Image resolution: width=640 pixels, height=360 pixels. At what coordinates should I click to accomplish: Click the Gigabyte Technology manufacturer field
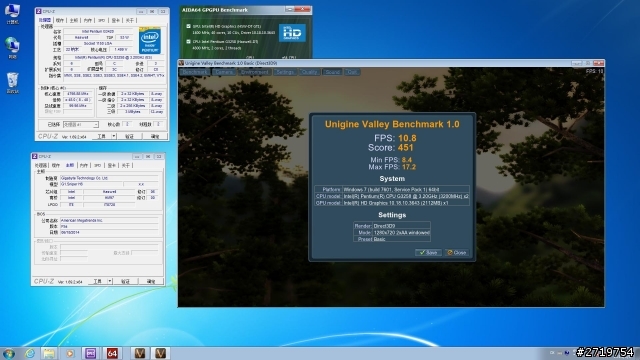coord(109,178)
